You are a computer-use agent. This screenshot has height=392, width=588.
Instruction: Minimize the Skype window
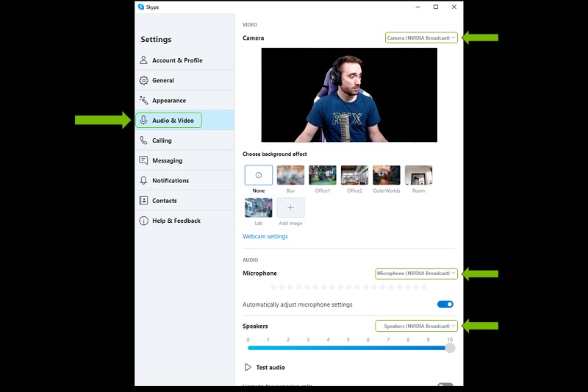(417, 7)
